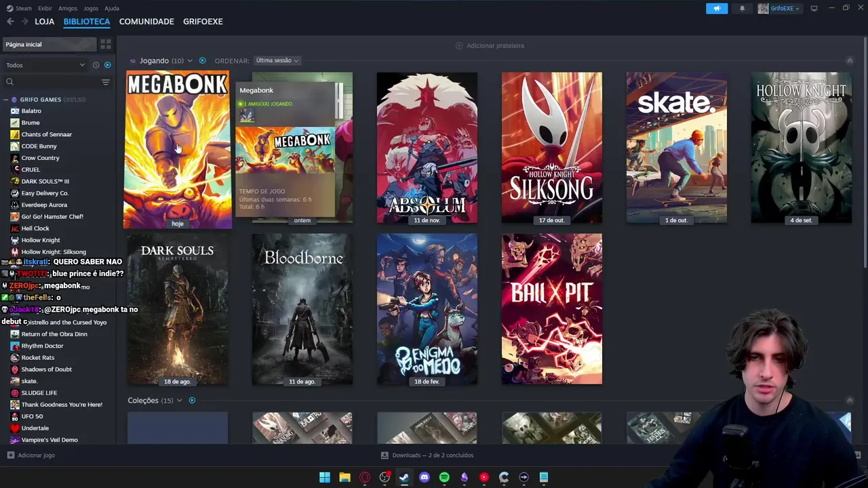Go to the LOJA tab
Viewport: 868px width, 488px height.
pyautogui.click(x=45, y=22)
